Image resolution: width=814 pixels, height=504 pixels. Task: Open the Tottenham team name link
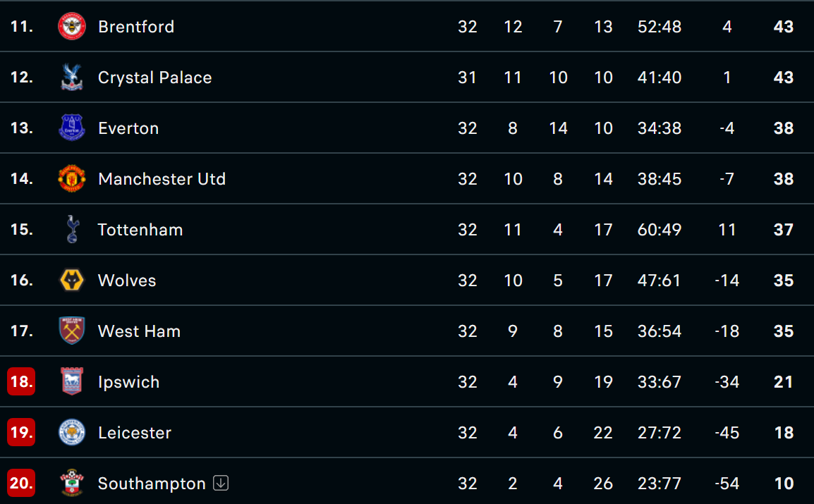pos(140,230)
